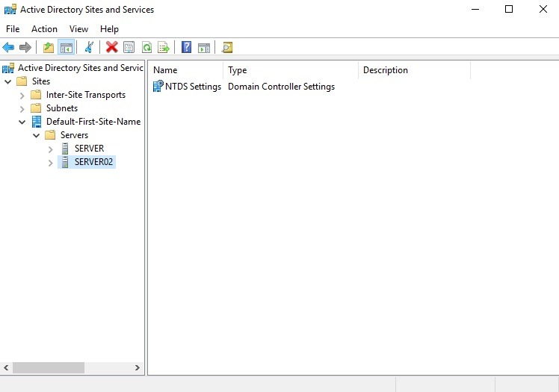Viewport: 559px width, 392px height.
Task: Collapse the Default-First-Site-Name node
Action: click(x=22, y=122)
